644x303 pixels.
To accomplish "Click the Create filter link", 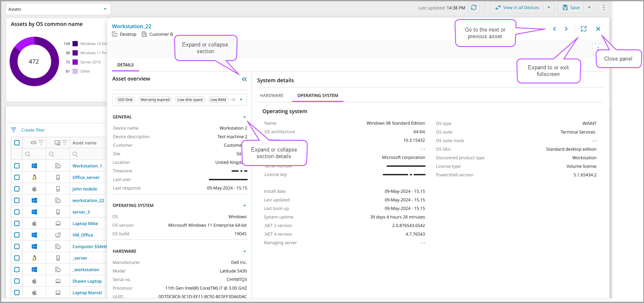I will 33,130.
